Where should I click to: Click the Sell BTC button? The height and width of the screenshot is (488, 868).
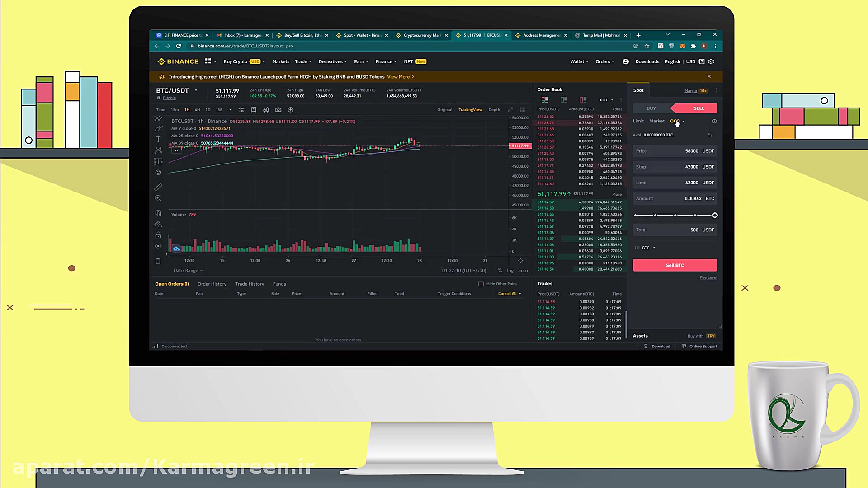675,265
